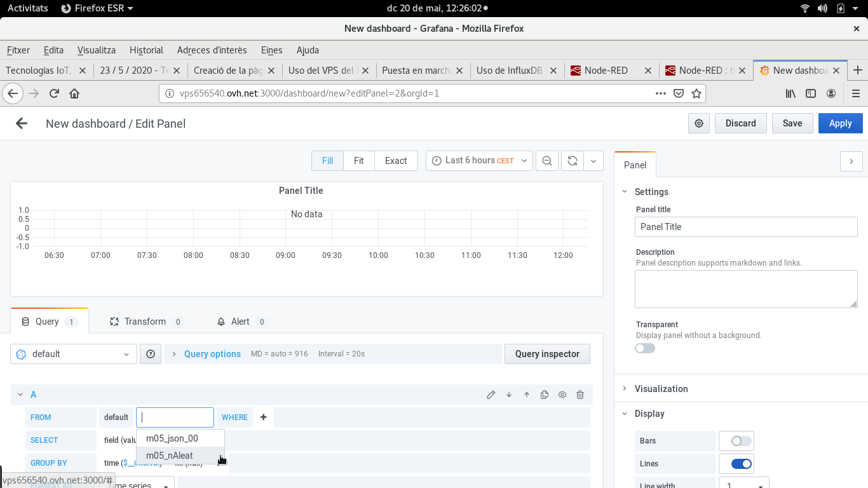Open the Last 6 hours time picker
The image size is (868, 488).
[x=479, y=161]
